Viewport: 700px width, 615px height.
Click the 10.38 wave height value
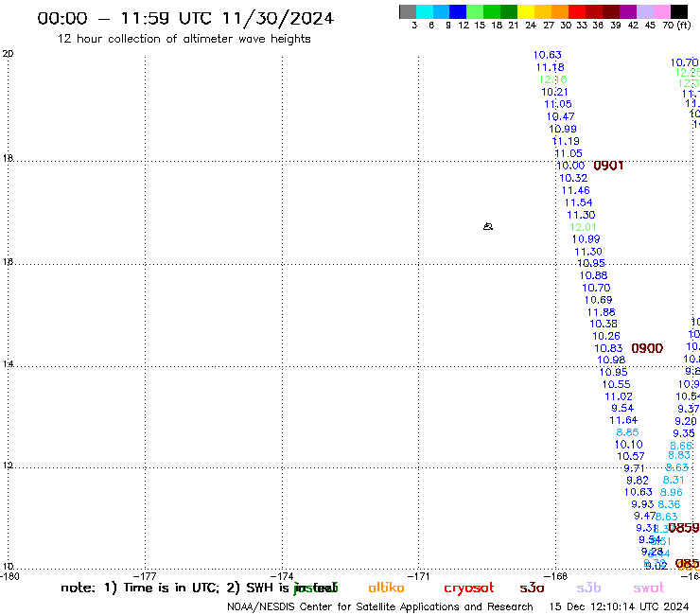(x=604, y=324)
